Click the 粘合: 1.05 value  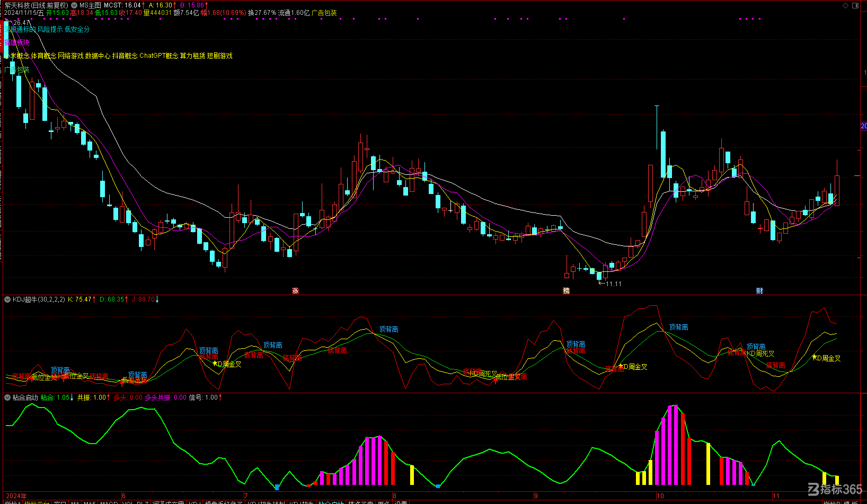[55, 397]
